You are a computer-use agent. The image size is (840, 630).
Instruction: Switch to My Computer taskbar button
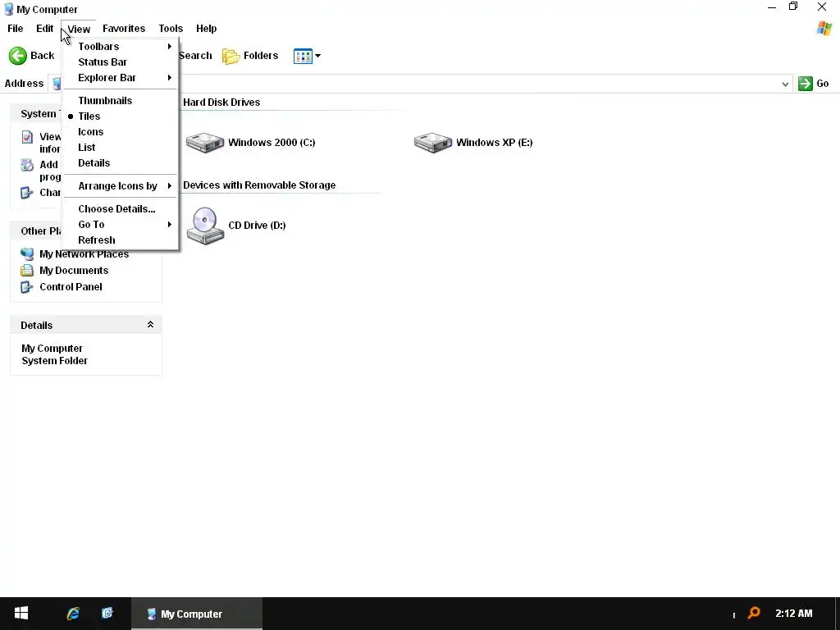point(197,614)
